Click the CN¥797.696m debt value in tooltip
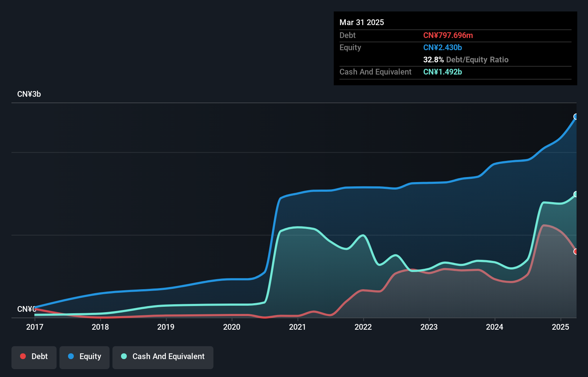Viewport: 588px width, 377px height. click(448, 35)
